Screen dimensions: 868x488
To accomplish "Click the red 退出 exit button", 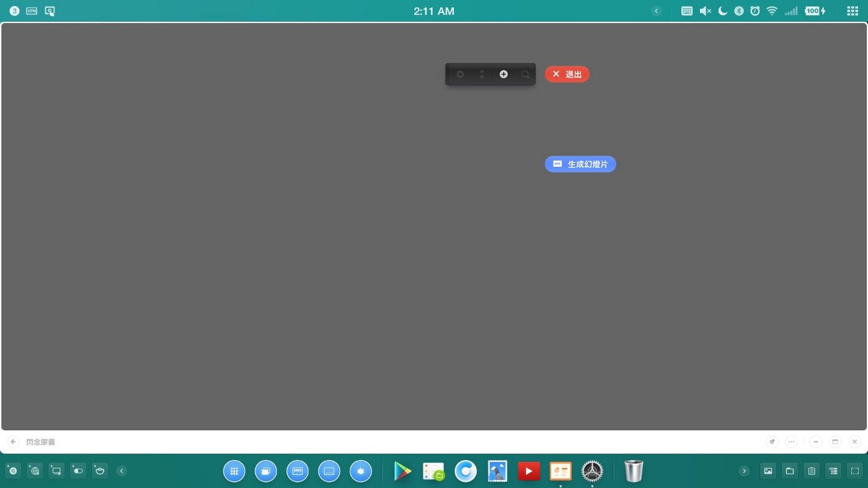I will [x=567, y=74].
